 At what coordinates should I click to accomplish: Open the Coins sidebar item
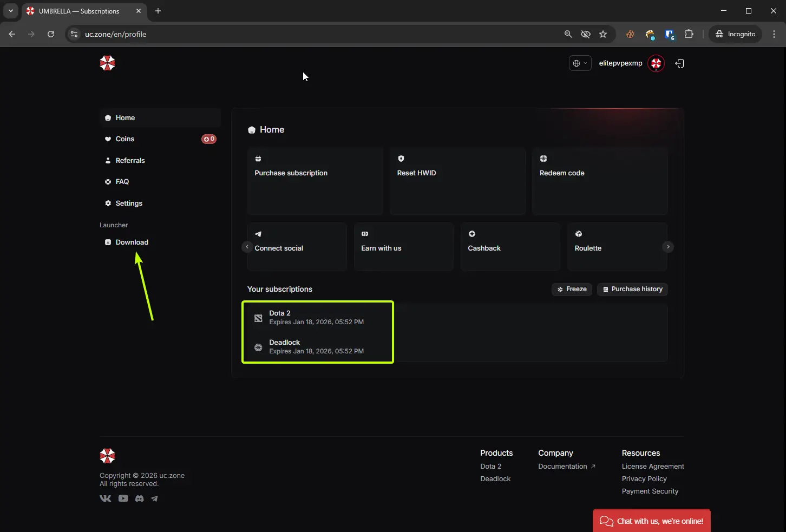(160, 139)
